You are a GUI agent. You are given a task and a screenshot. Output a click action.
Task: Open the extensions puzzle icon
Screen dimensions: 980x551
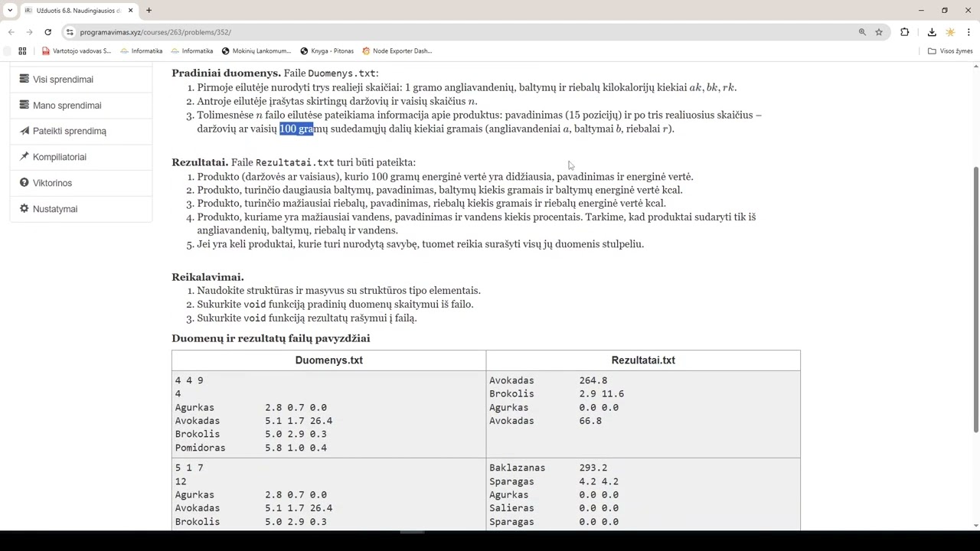click(x=905, y=32)
